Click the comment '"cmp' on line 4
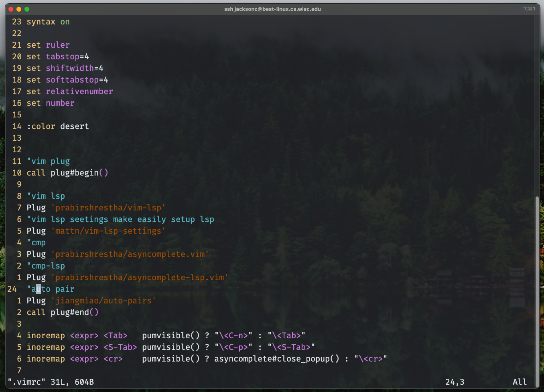The width and height of the screenshot is (544, 392). (36, 242)
